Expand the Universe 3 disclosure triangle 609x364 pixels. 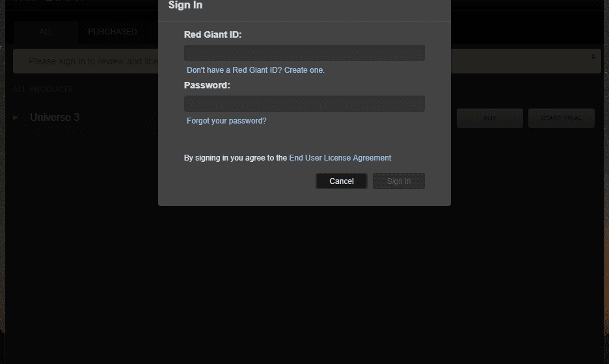tap(16, 118)
